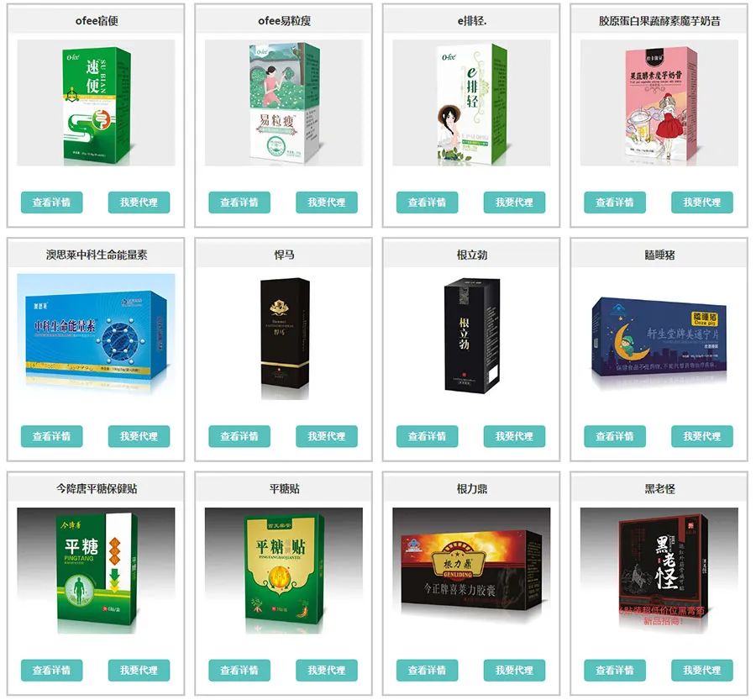
Task: Select the 悍马 black box image
Action: [x=284, y=337]
